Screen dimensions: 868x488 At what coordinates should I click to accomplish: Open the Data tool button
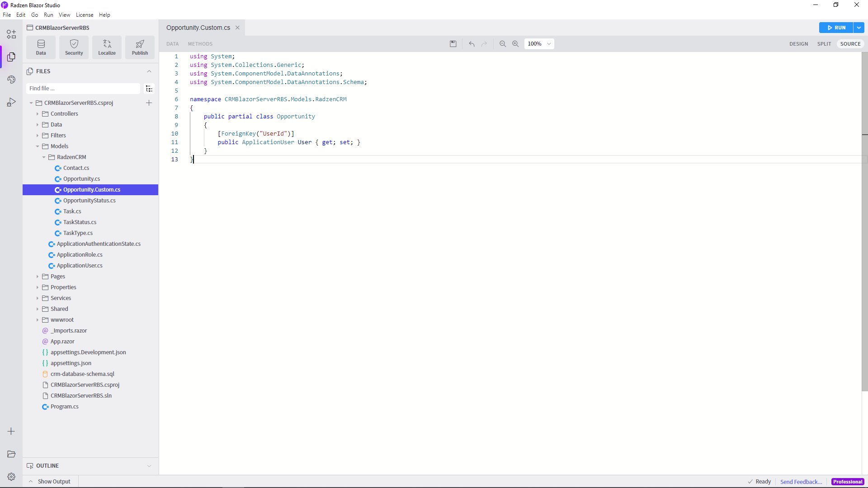coord(41,47)
